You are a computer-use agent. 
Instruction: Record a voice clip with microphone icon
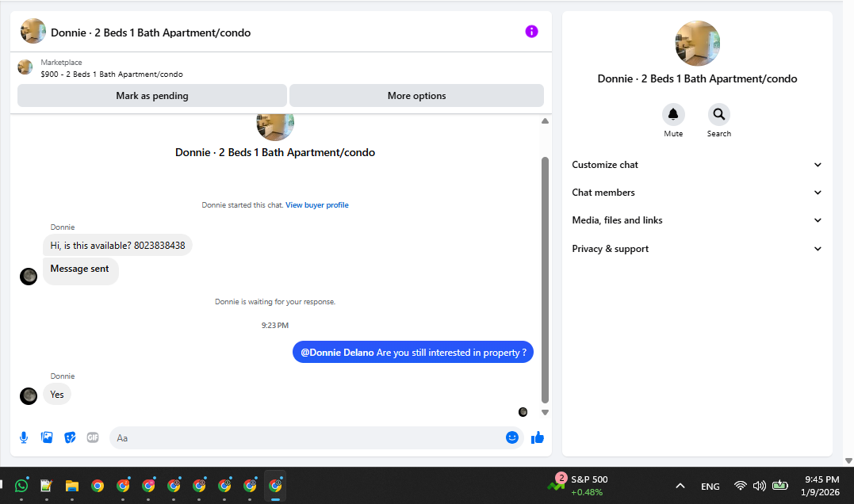(24, 437)
